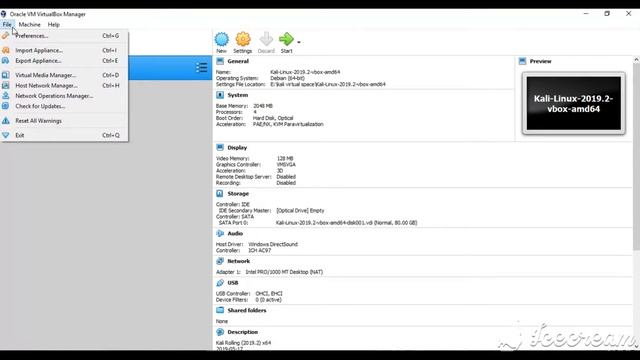Image resolution: width=640 pixels, height=360 pixels.
Task: Click the Optical Drive Empty value
Action: (x=300, y=211)
